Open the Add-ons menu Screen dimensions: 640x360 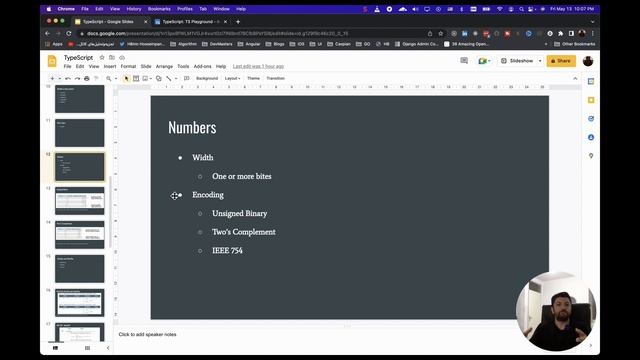click(x=202, y=66)
